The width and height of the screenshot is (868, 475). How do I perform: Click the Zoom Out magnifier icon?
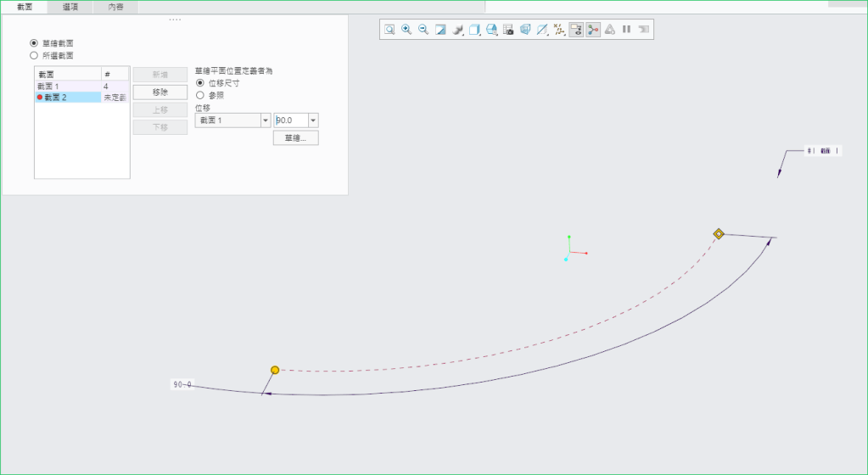(423, 29)
